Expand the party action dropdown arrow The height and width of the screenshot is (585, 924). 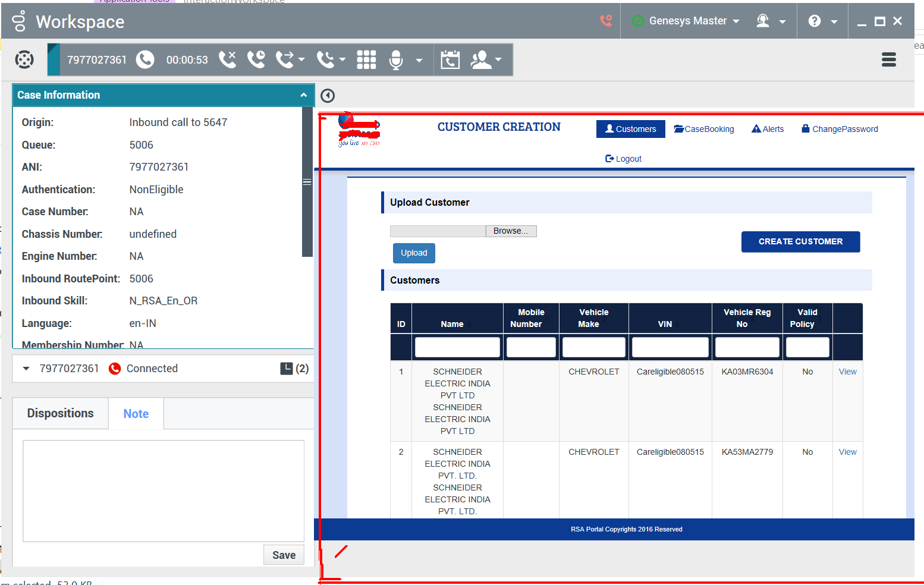(498, 59)
